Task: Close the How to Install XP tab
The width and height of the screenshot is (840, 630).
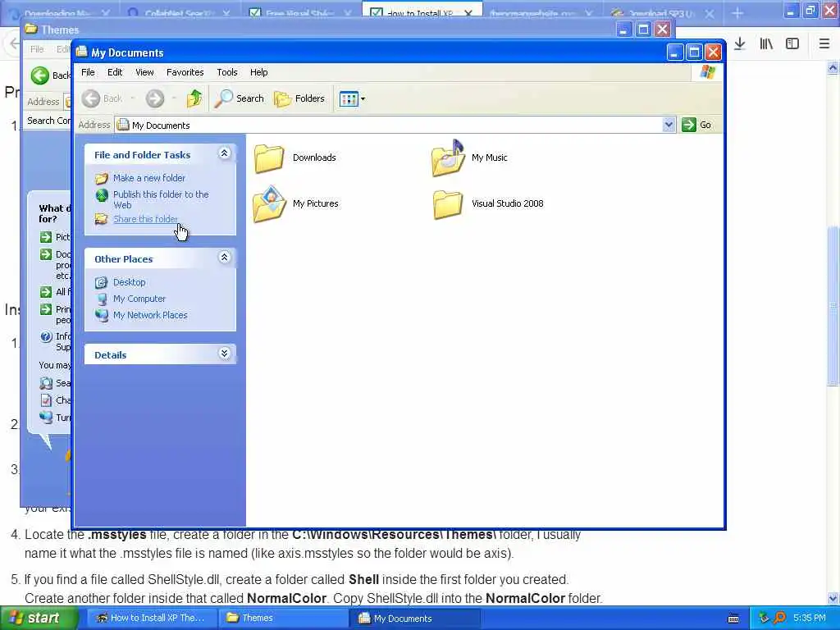Action: click(468, 13)
